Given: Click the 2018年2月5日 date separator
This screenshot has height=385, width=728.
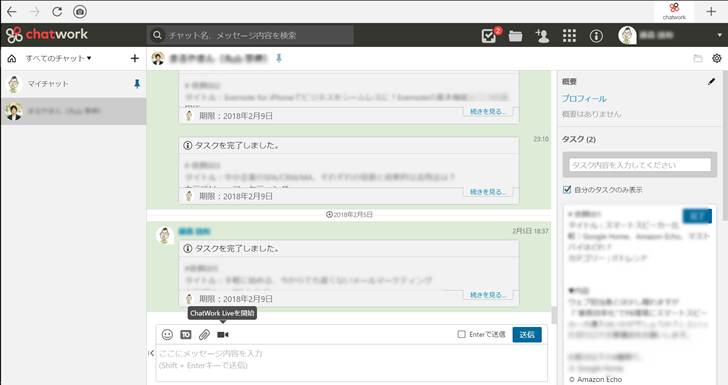Looking at the screenshot, I should click(350, 215).
